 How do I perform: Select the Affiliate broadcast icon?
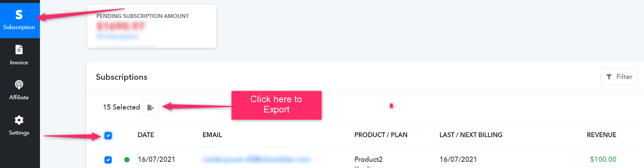click(19, 85)
